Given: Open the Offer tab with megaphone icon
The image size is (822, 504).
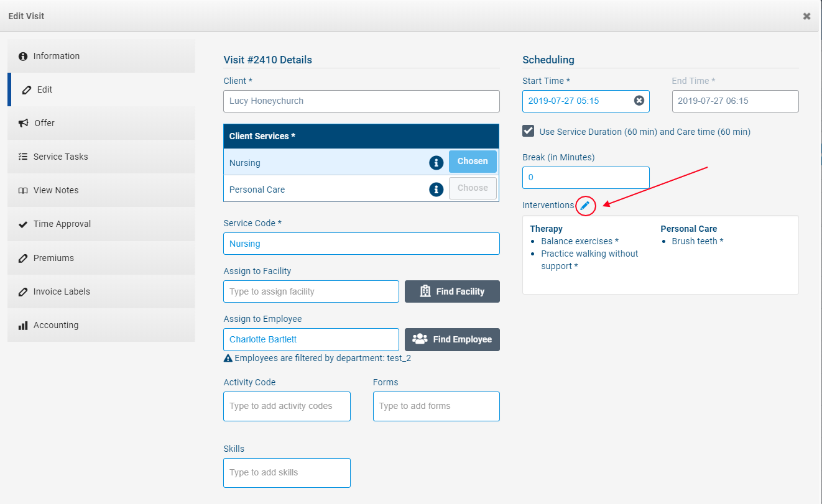Looking at the screenshot, I should pyautogui.click(x=101, y=123).
